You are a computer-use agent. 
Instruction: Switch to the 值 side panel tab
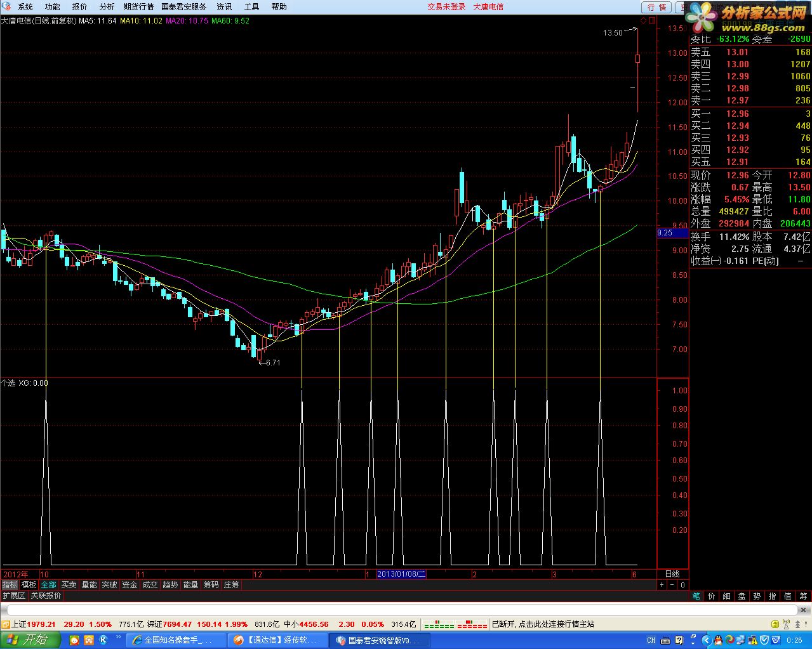(788, 596)
